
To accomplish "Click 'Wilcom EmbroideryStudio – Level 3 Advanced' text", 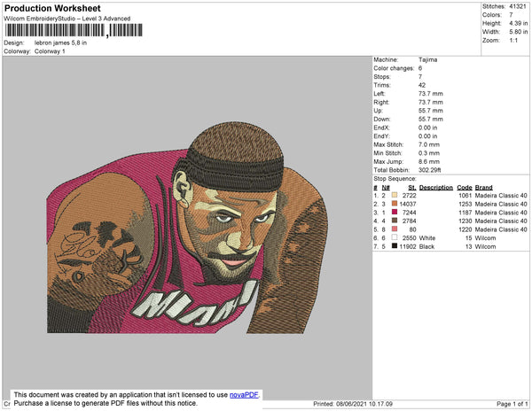I will tap(67, 19).
